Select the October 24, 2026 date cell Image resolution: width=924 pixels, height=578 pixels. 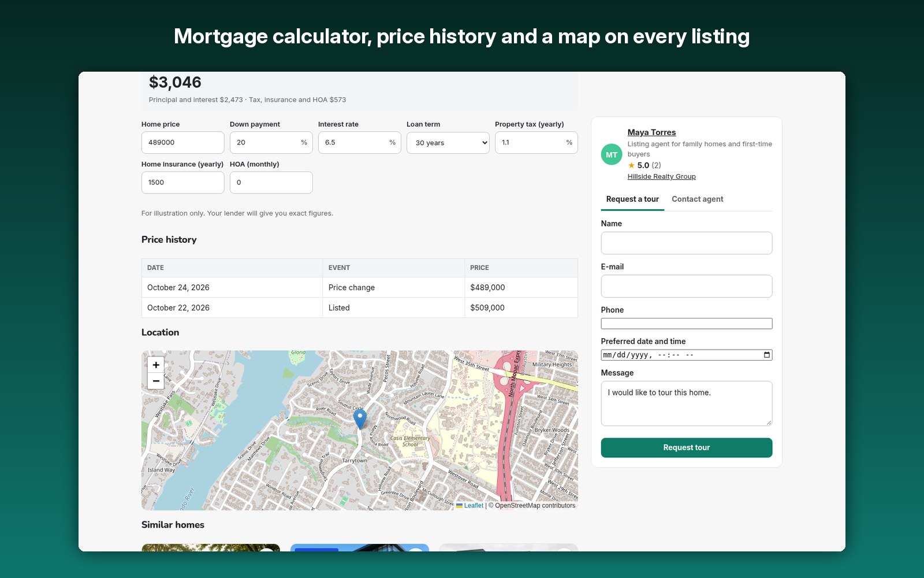[x=232, y=287]
